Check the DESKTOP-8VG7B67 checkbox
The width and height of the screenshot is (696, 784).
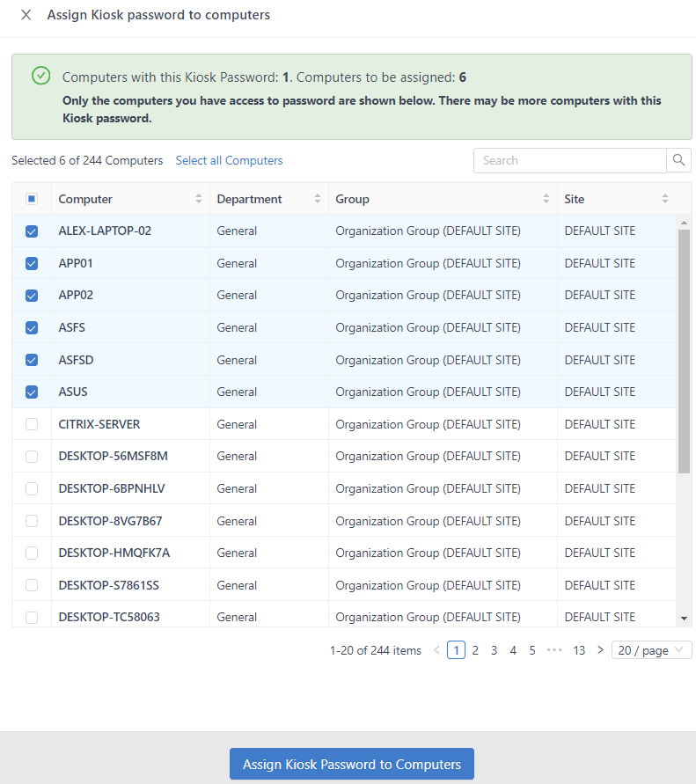coord(32,521)
